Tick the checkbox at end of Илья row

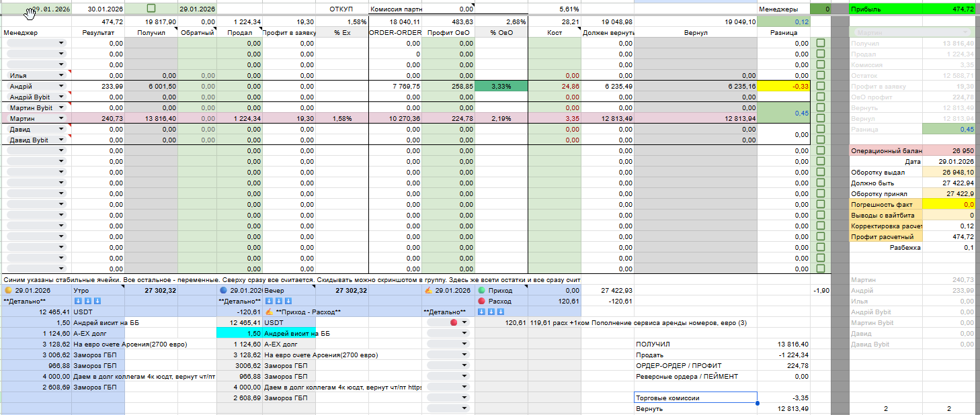click(x=821, y=75)
